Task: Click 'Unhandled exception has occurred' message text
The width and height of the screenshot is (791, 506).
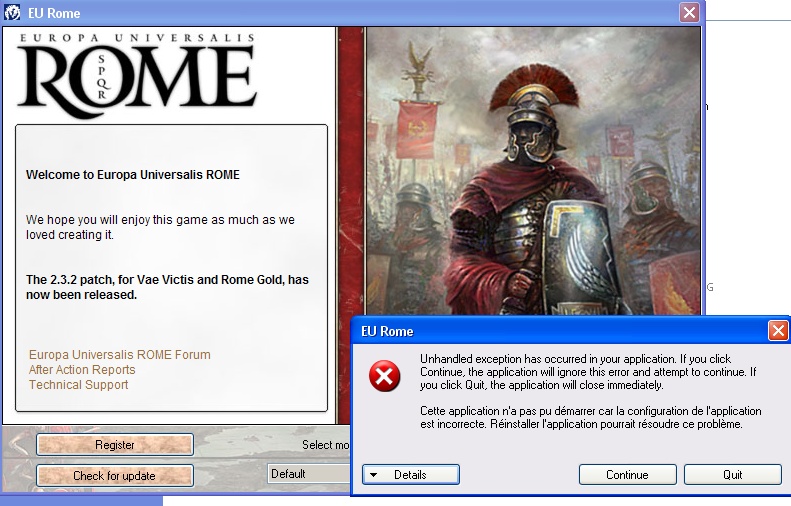Action: pyautogui.click(x=588, y=372)
